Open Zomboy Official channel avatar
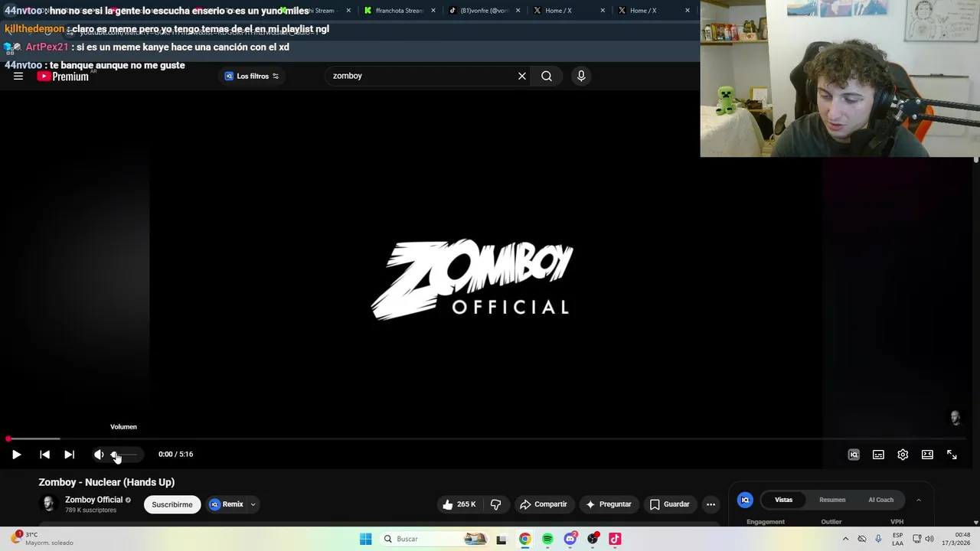 (x=48, y=504)
